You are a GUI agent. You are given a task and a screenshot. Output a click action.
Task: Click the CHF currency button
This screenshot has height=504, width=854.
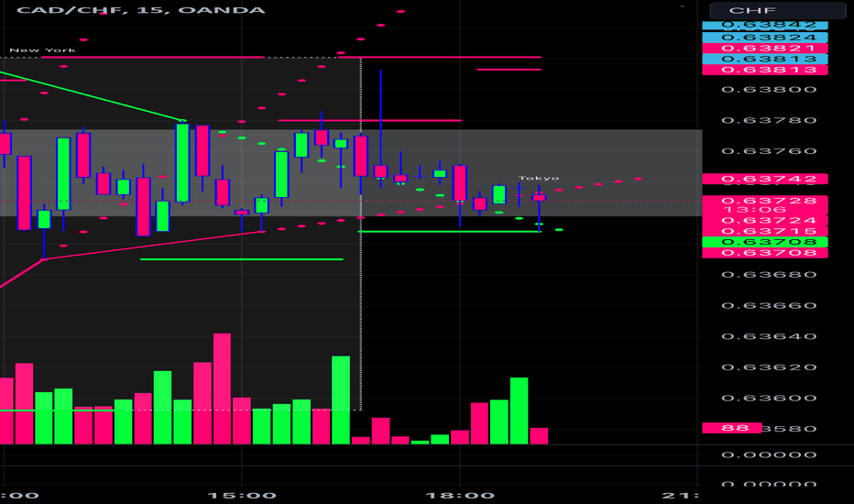click(x=777, y=10)
